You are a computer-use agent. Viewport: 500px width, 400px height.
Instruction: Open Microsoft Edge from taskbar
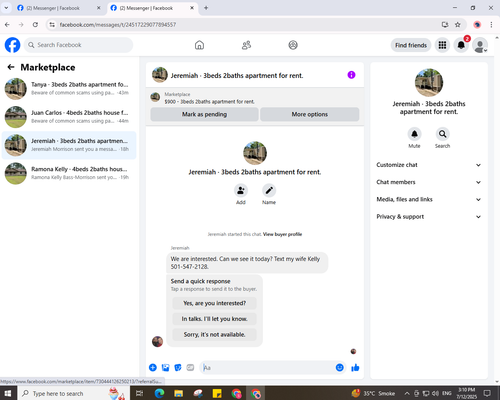point(159,394)
